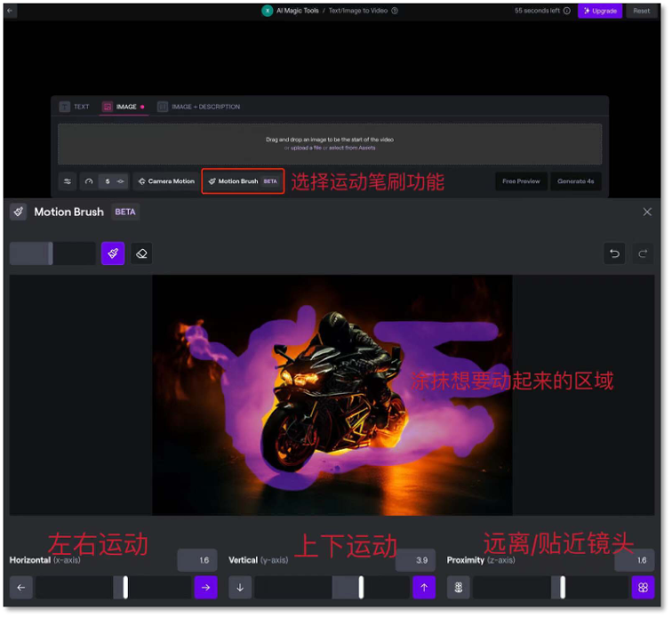Click the Proximity value field 1.6
The image size is (672, 618).
click(635, 560)
